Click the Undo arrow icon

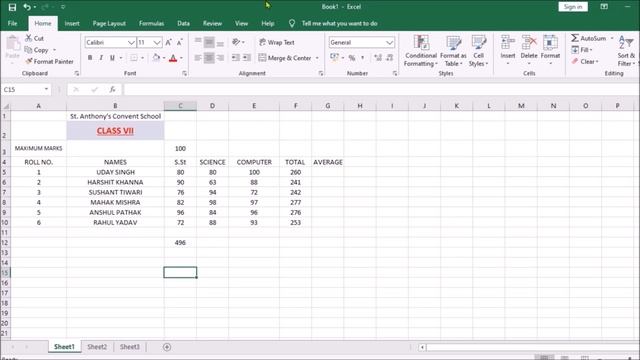point(27,7)
